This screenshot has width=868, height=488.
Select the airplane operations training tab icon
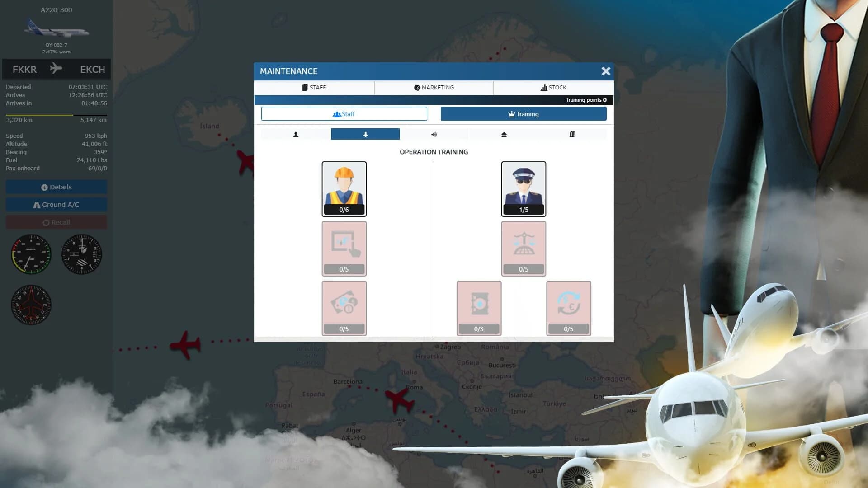click(365, 134)
